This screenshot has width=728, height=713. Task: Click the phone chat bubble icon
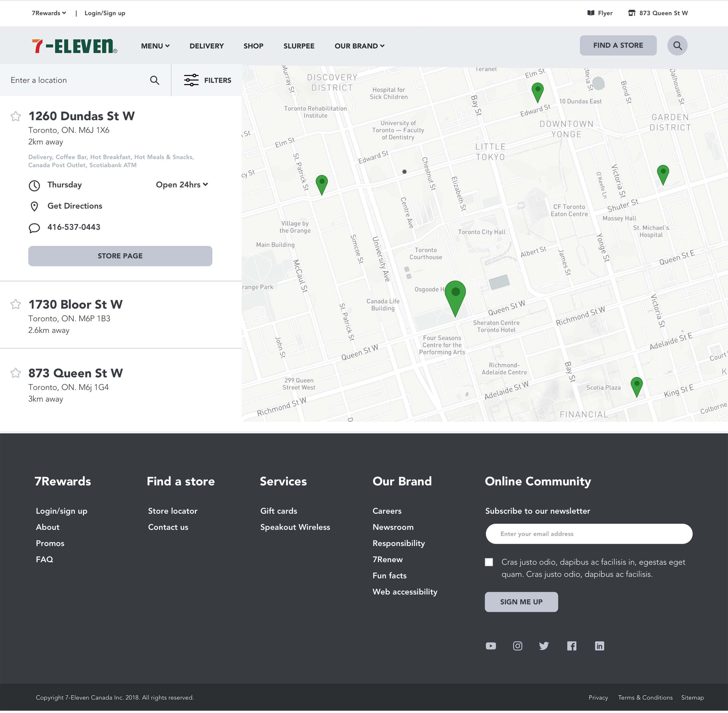tap(34, 228)
